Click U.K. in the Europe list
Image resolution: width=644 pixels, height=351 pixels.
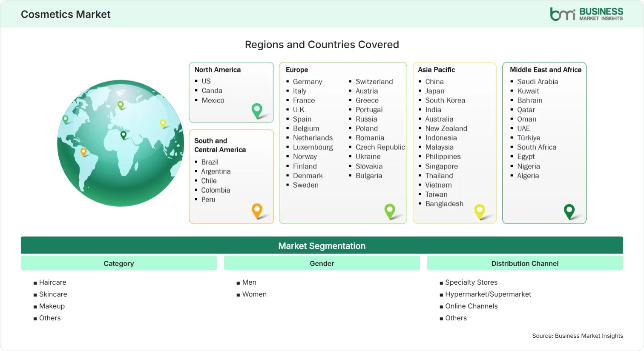[299, 110]
